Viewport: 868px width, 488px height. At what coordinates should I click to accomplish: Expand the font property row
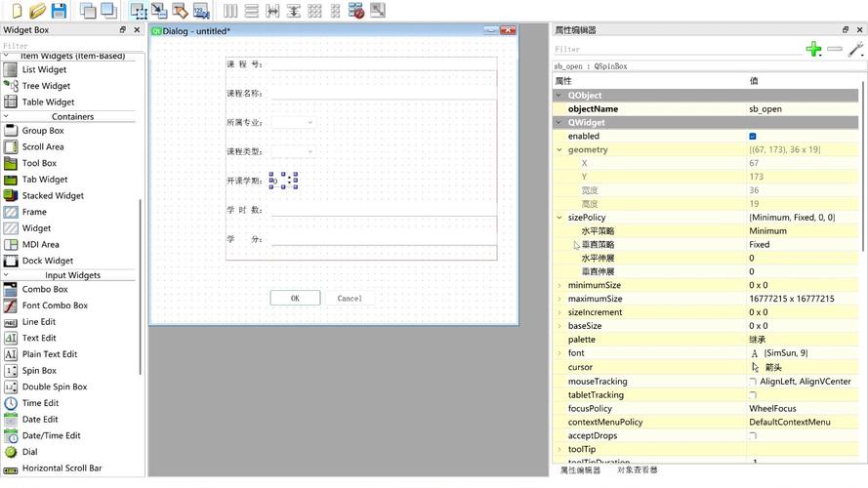click(x=559, y=353)
